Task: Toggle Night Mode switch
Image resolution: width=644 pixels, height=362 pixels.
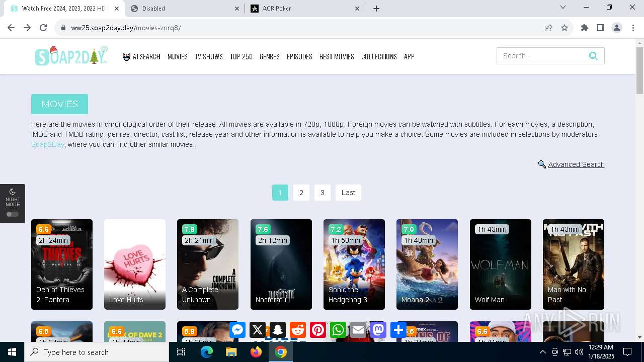Action: 13,214
